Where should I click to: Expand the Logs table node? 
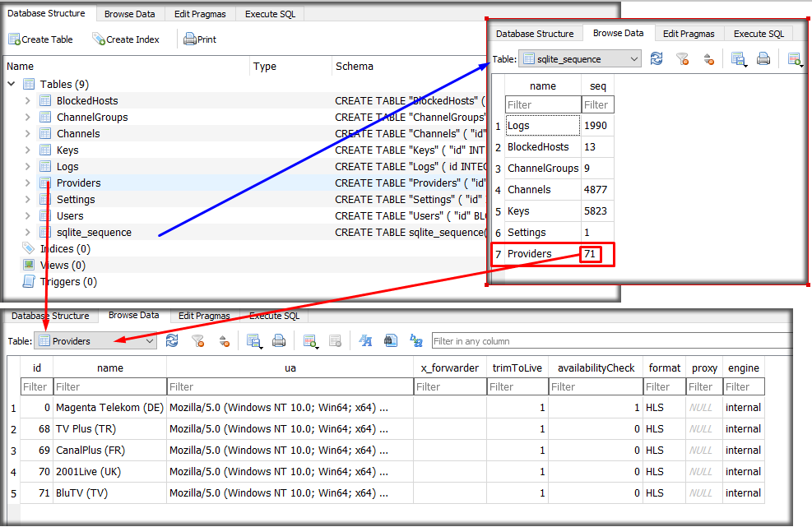coord(28,166)
